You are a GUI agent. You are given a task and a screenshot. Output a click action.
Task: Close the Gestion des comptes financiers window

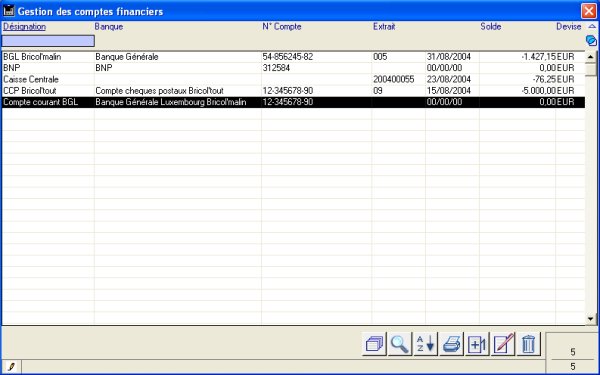[589, 11]
